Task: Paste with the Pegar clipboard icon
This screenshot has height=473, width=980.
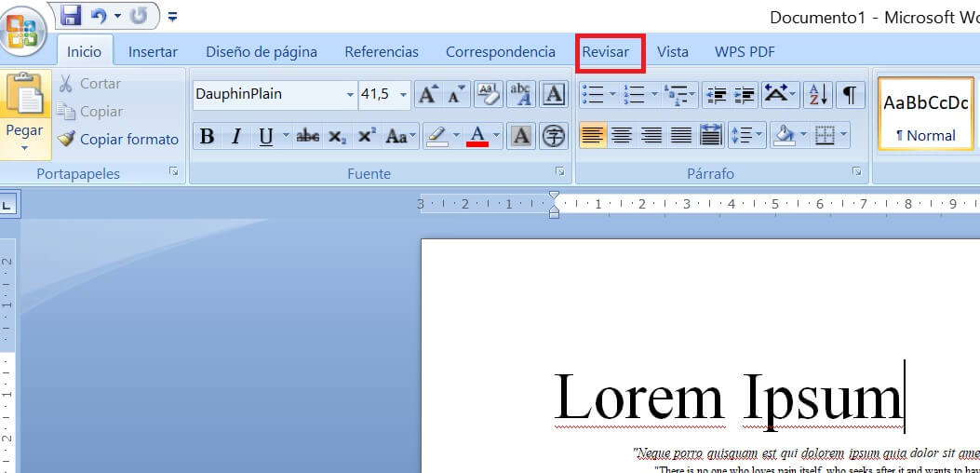Action: click(26, 94)
